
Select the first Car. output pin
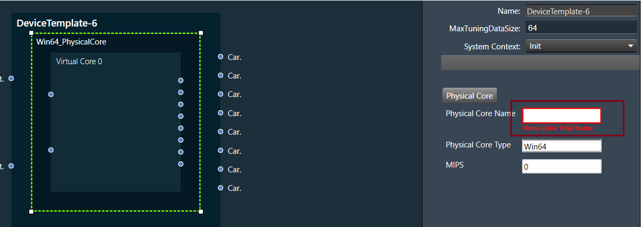click(220, 57)
